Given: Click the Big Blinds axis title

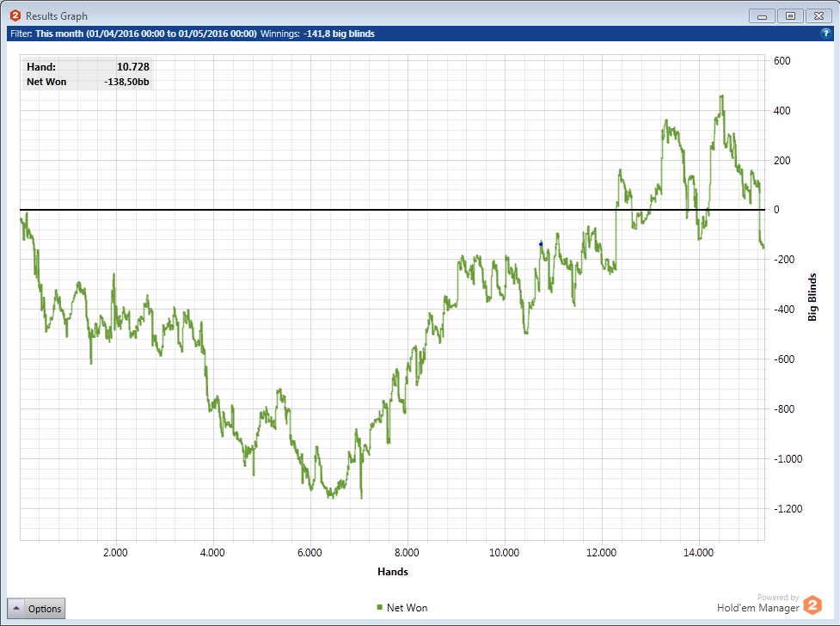Looking at the screenshot, I should (812, 298).
